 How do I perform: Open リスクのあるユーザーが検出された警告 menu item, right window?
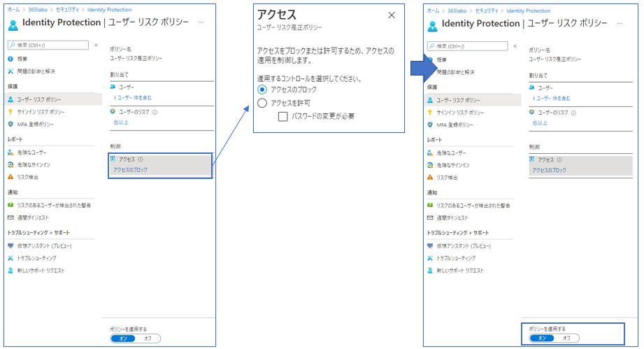[x=473, y=206]
